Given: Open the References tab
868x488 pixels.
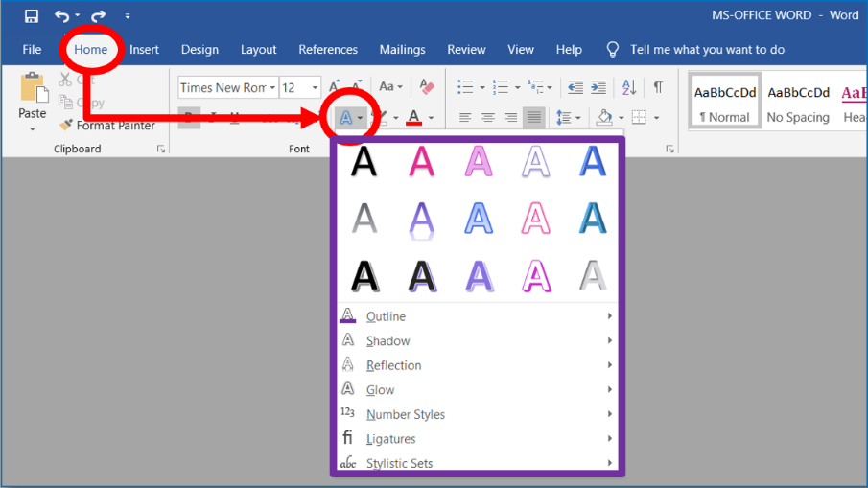Looking at the screenshot, I should 328,49.
